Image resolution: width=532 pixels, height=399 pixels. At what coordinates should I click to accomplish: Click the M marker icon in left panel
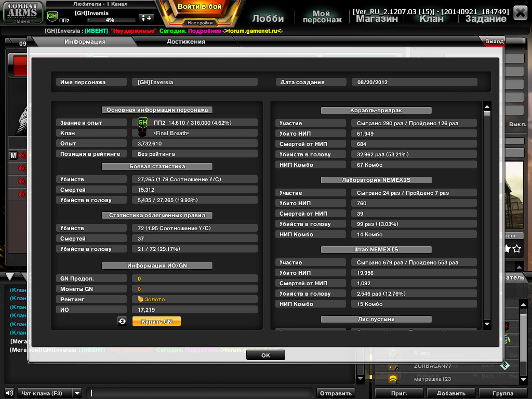pyautogui.click(x=13, y=155)
